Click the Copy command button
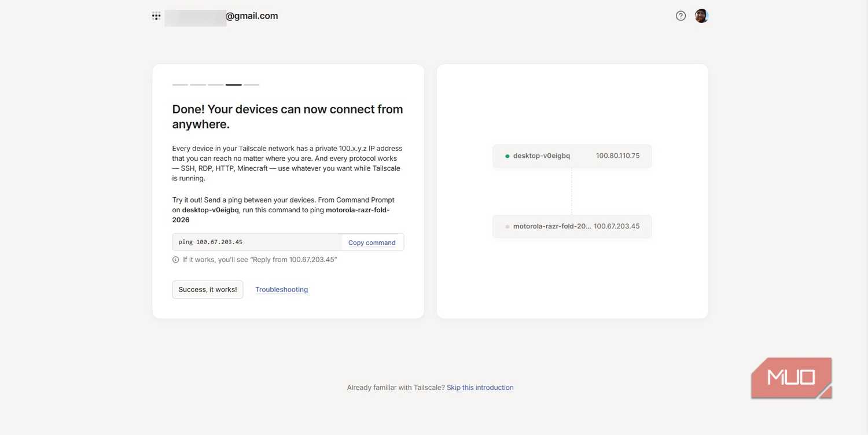 click(x=372, y=242)
